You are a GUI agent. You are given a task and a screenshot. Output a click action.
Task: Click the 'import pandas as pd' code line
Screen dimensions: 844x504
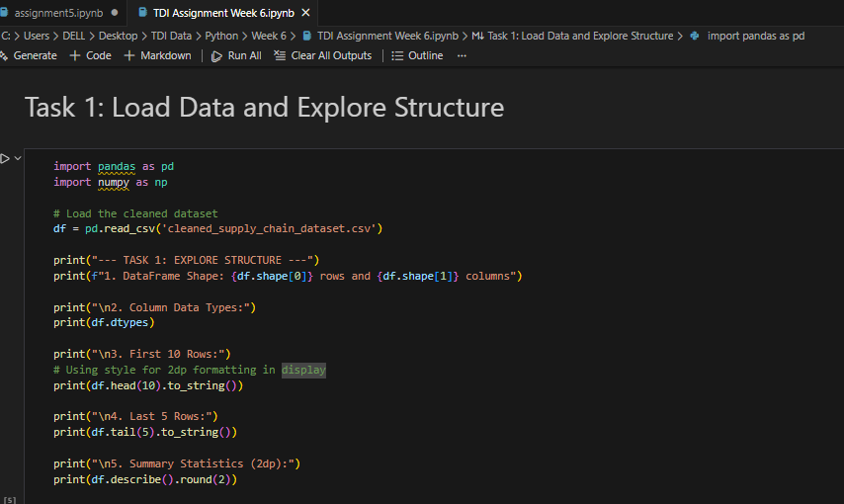114,166
